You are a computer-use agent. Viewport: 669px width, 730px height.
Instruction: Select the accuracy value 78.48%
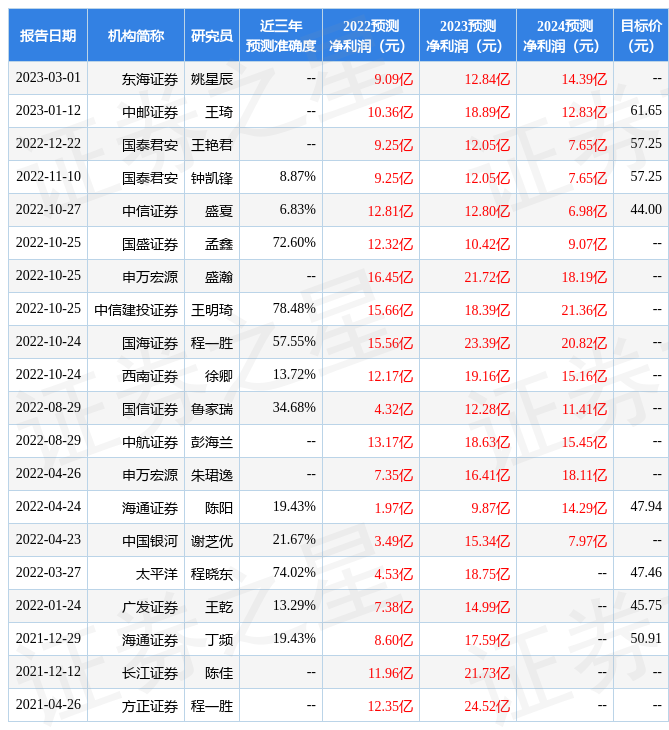point(294,309)
